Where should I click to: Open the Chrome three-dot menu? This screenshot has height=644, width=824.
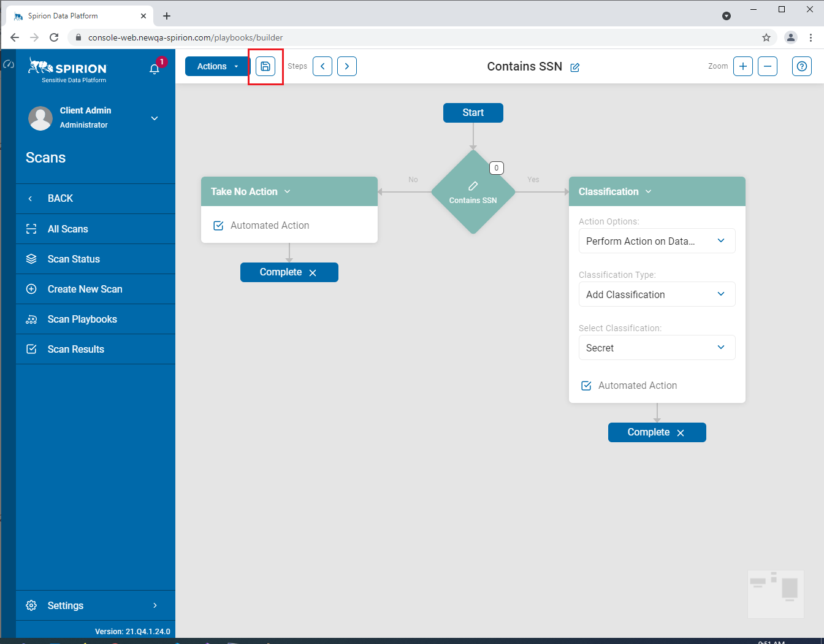tap(811, 37)
